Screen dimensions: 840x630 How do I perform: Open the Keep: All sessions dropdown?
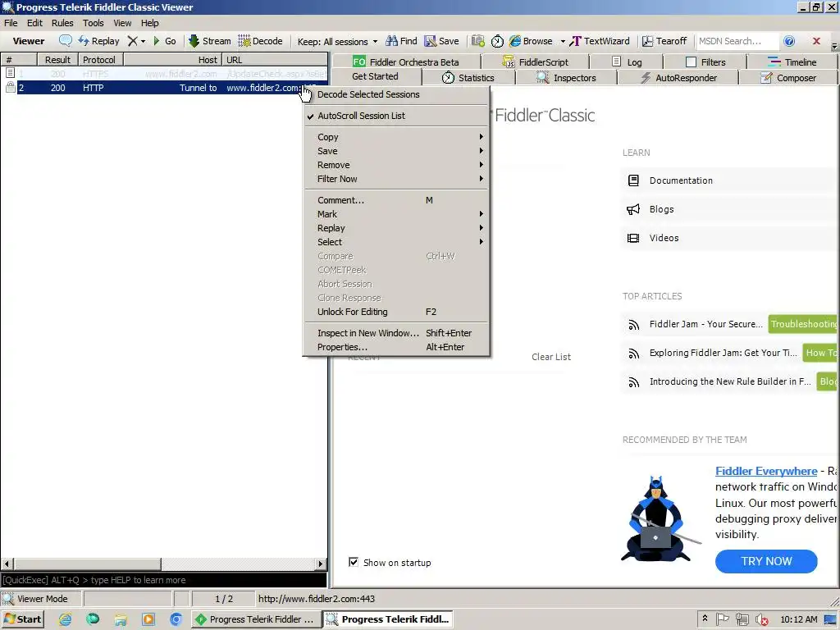pos(337,41)
